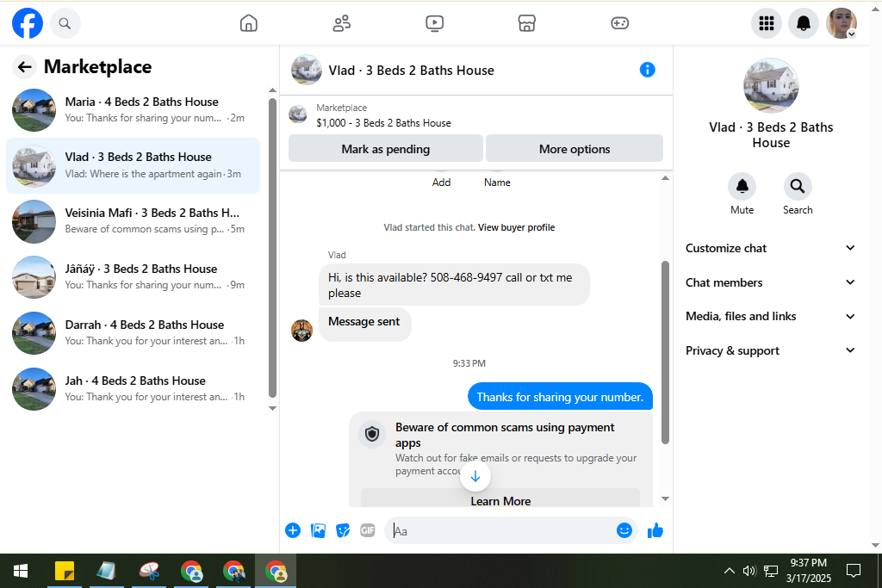882x588 pixels.
Task: Click Vlad's house avatar in chat header
Action: point(306,70)
